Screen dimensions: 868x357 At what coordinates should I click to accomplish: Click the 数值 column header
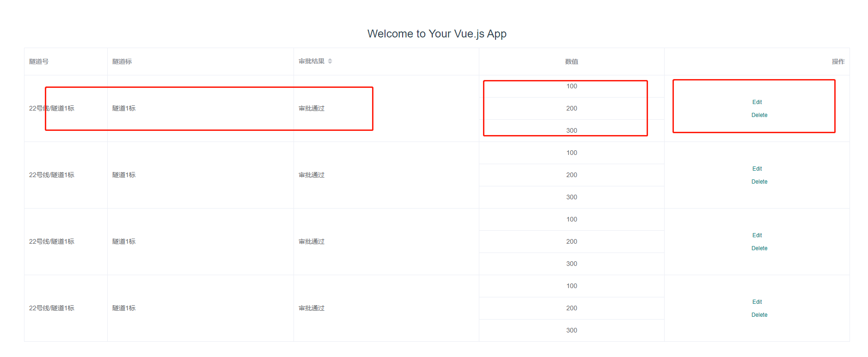571,61
